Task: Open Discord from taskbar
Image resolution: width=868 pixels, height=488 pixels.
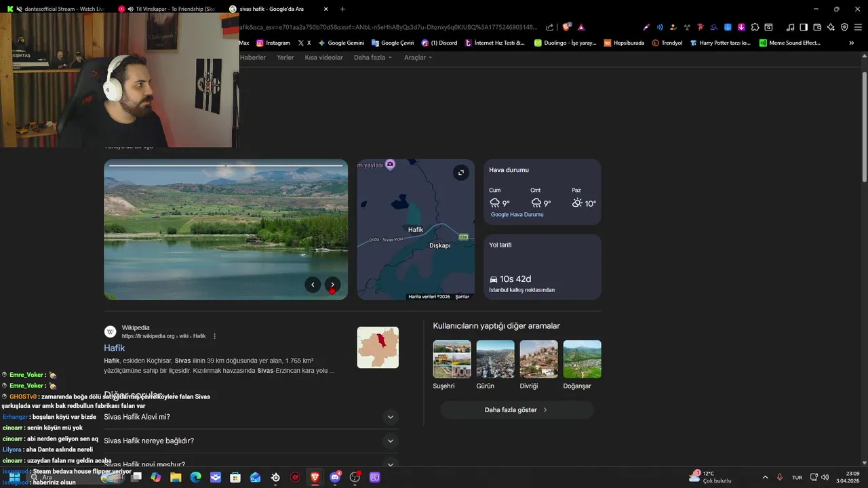Action: 335,477
